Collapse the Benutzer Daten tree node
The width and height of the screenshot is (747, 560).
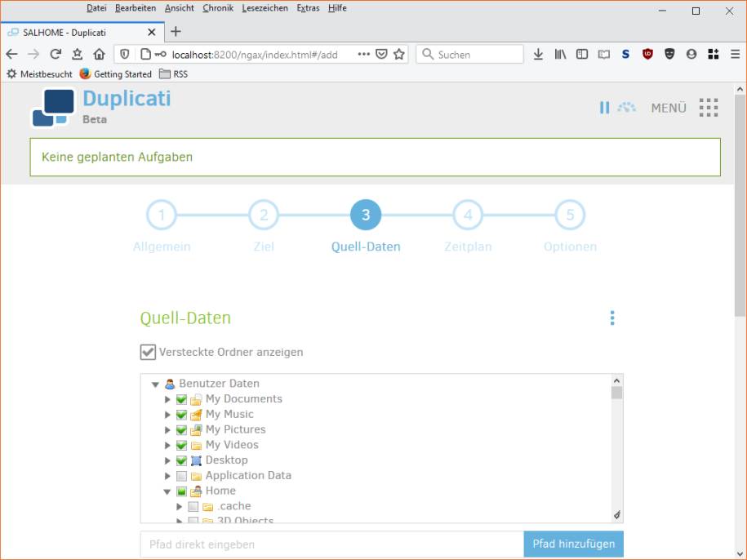pos(155,384)
